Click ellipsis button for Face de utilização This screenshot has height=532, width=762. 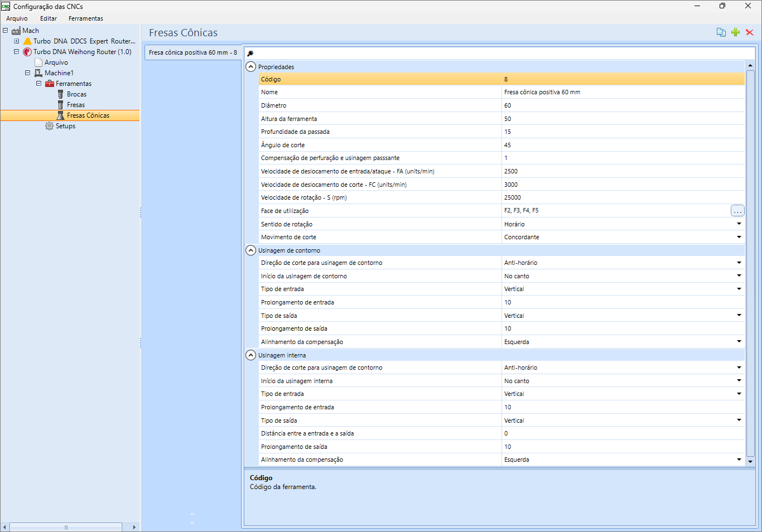[737, 211]
